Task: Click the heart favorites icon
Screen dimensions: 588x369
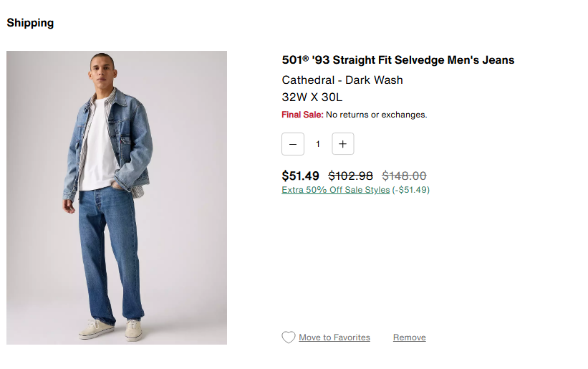Action: (x=288, y=337)
